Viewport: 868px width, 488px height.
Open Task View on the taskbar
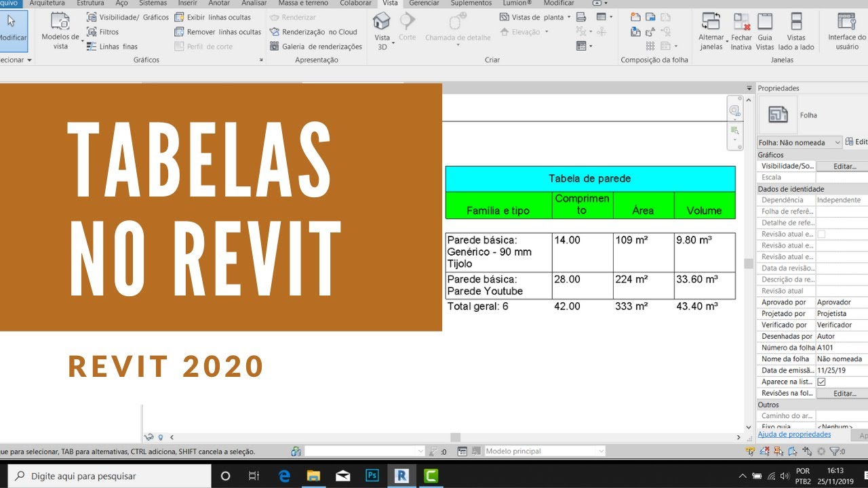[254, 476]
